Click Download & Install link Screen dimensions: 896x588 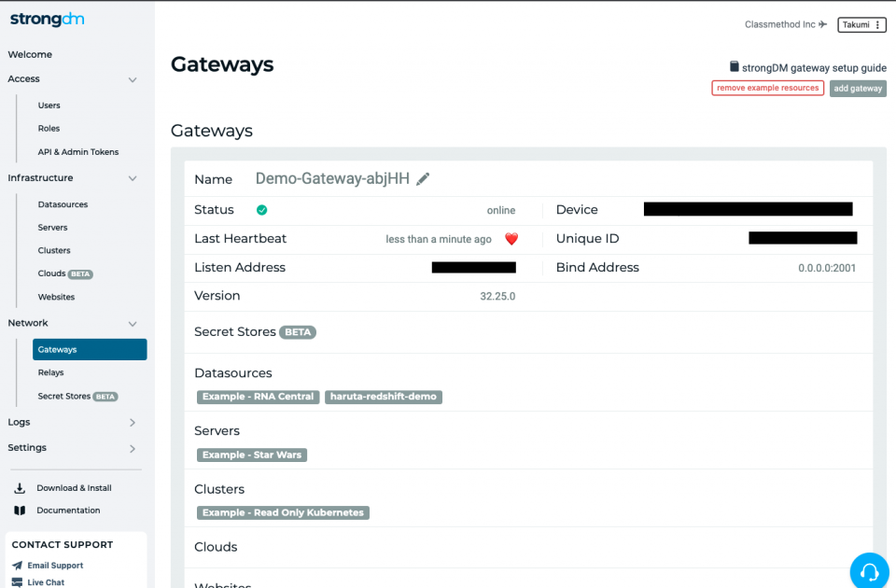click(75, 488)
